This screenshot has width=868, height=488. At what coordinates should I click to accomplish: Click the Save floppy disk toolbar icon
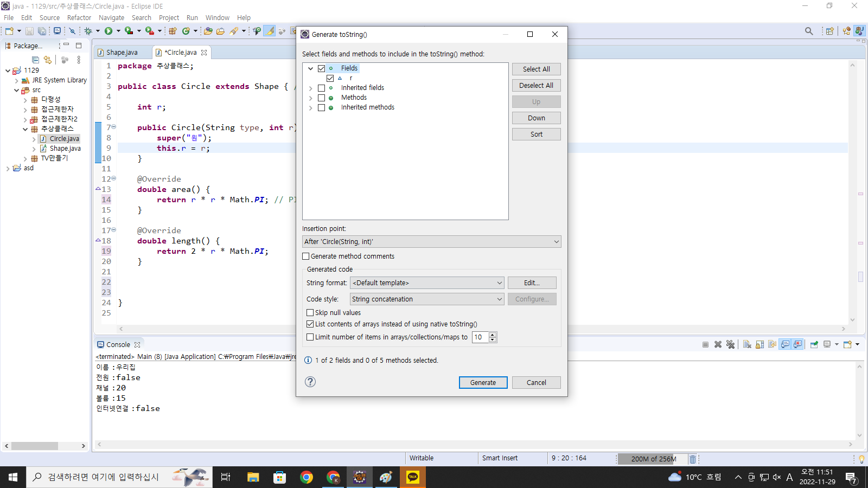tap(30, 31)
